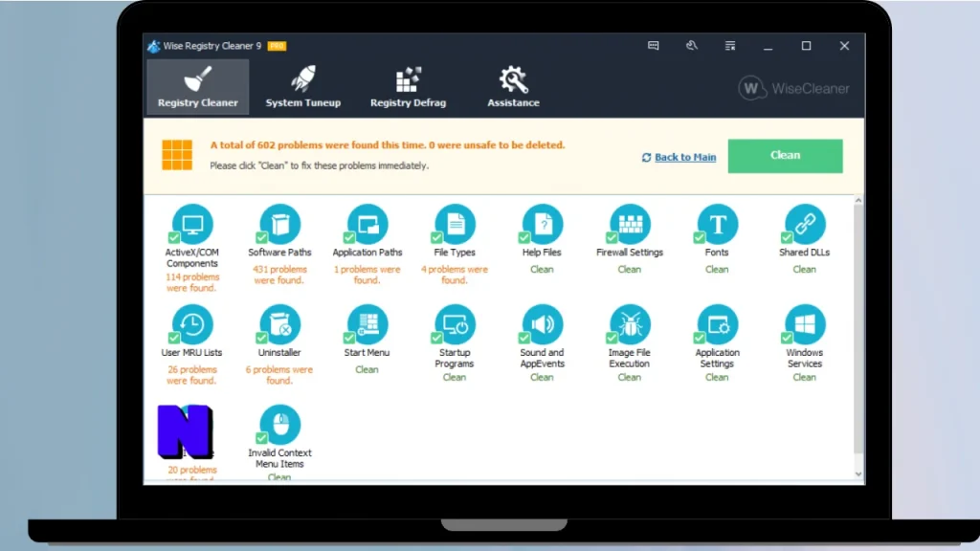Uncheck the Application Paths checkbox
The image size is (980, 551).
pos(349,237)
